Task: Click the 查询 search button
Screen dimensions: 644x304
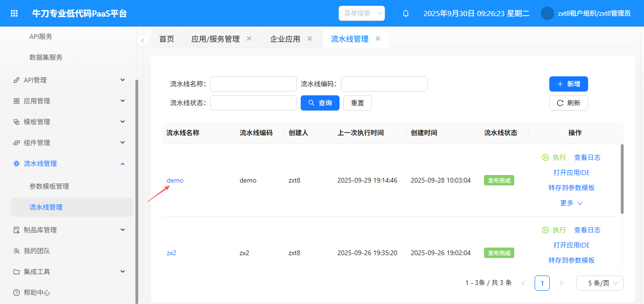Action: 320,103
